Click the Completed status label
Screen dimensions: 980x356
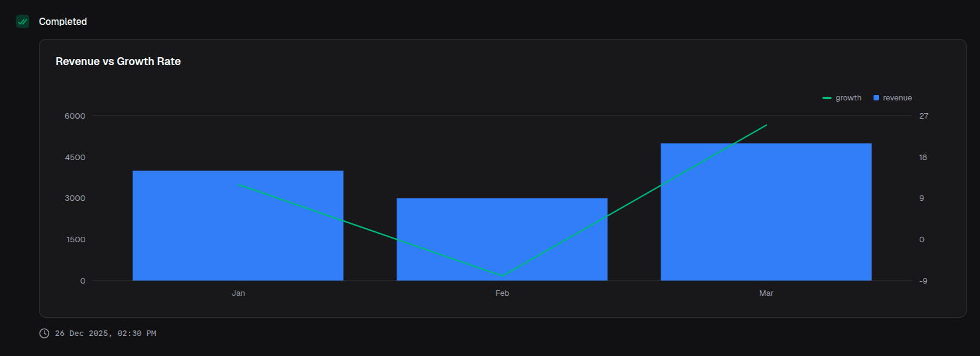coord(63,21)
